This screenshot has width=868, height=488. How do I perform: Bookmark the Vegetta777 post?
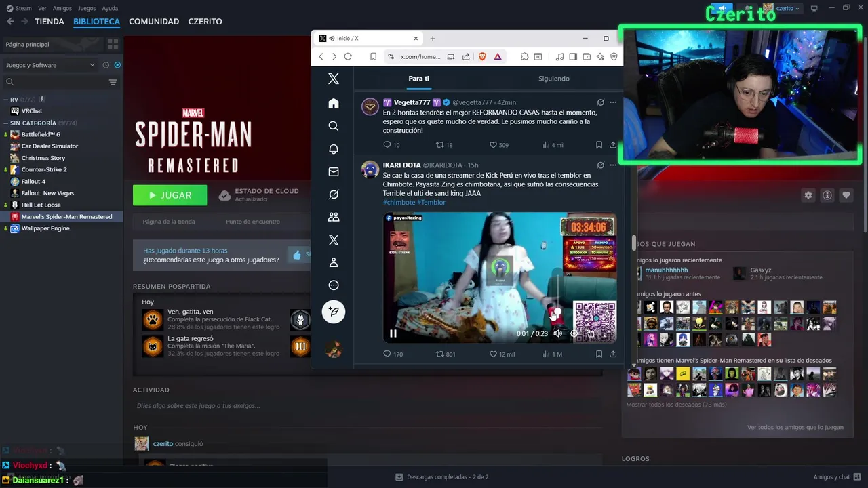[x=599, y=145]
